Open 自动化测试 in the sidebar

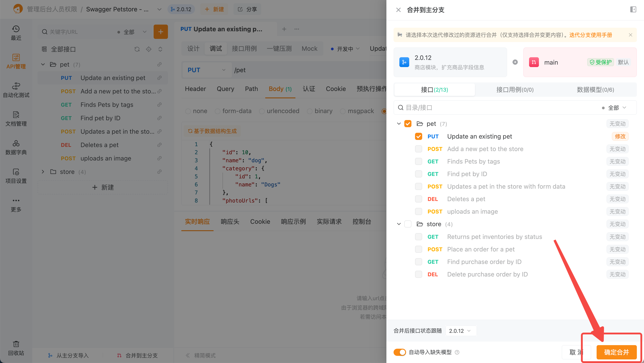click(16, 90)
